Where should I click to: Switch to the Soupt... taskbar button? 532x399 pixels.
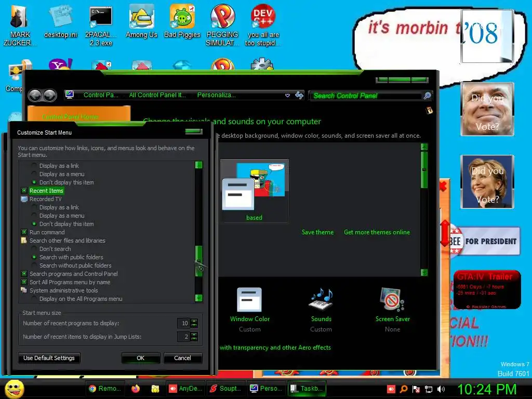point(225,389)
